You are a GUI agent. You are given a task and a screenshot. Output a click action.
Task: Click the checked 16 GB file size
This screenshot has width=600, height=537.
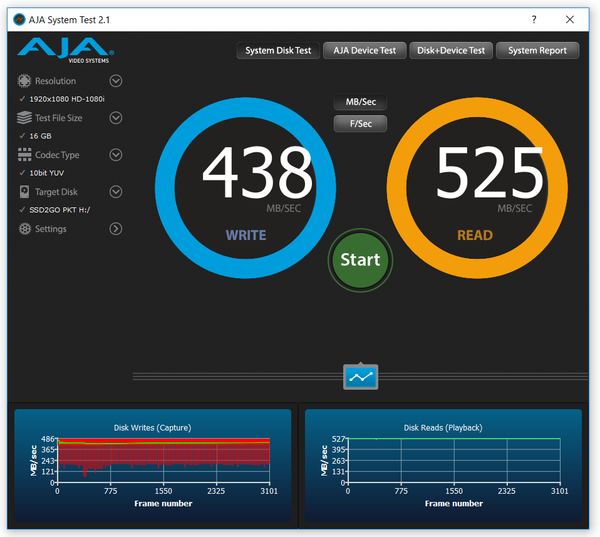(36, 136)
